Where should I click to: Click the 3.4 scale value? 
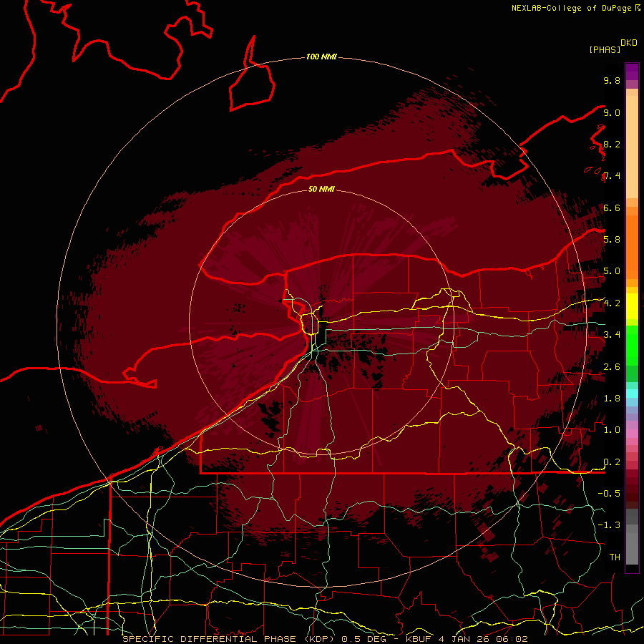[x=612, y=334]
